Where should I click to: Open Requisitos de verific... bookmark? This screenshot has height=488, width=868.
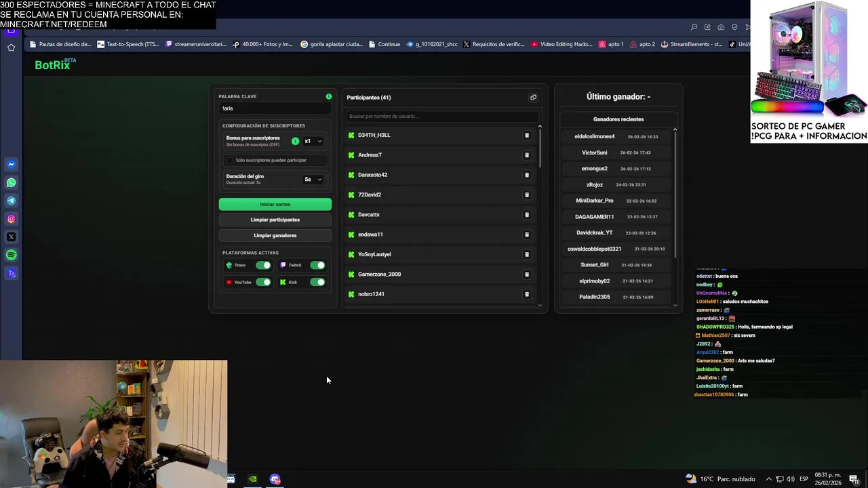494,44
